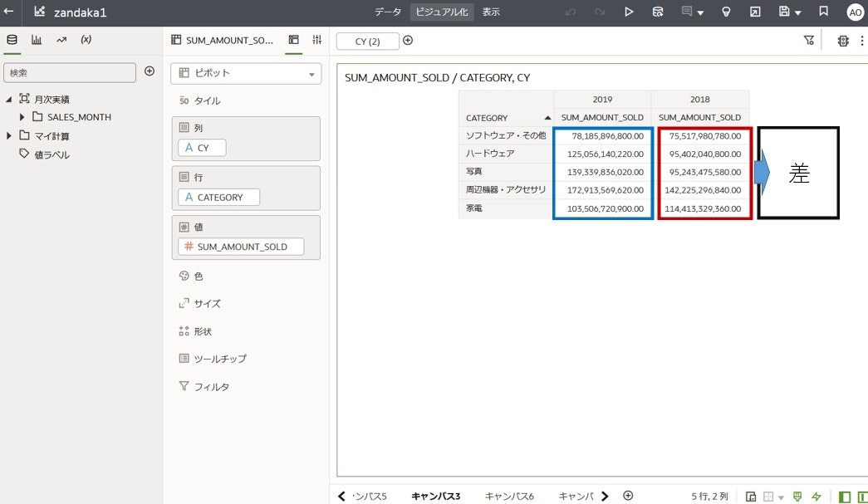The image size is (868, 504).
Task: Open the Analytics trend line icon
Action: (x=61, y=39)
